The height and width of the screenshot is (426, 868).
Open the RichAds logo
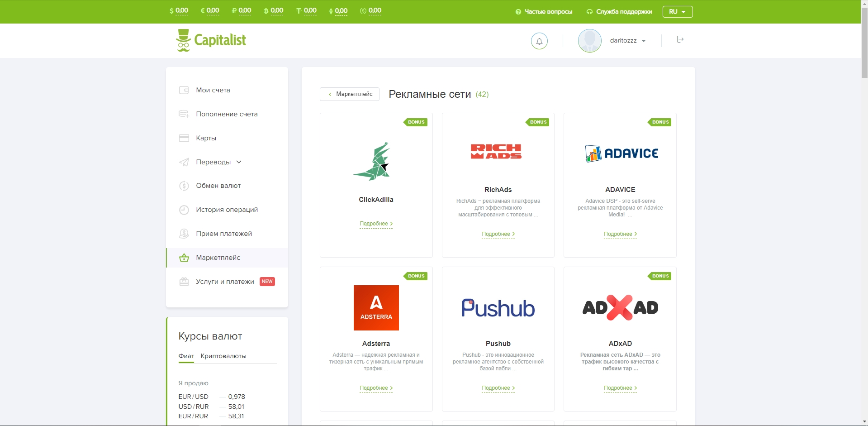(496, 152)
